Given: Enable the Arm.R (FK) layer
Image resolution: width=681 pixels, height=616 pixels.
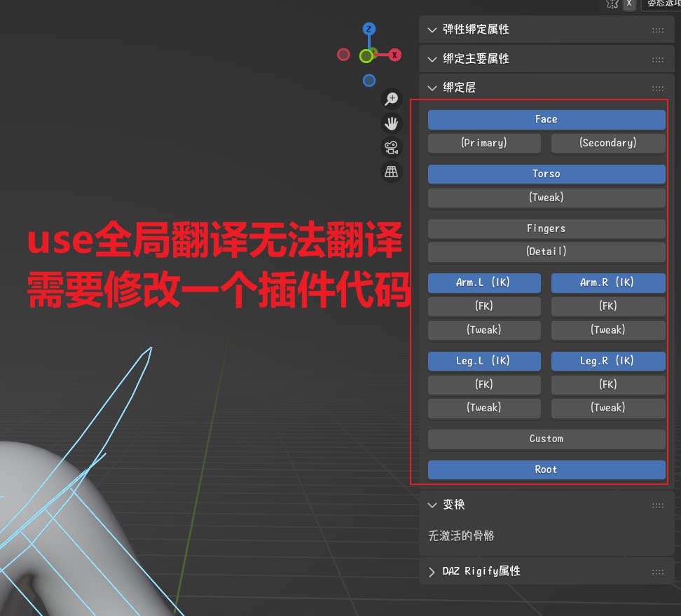Looking at the screenshot, I should pos(608,306).
